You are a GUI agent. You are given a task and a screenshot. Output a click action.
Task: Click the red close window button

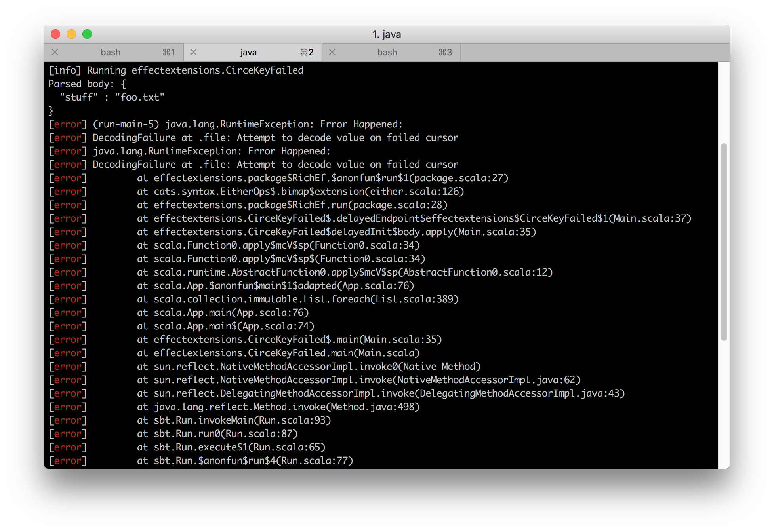click(x=55, y=34)
